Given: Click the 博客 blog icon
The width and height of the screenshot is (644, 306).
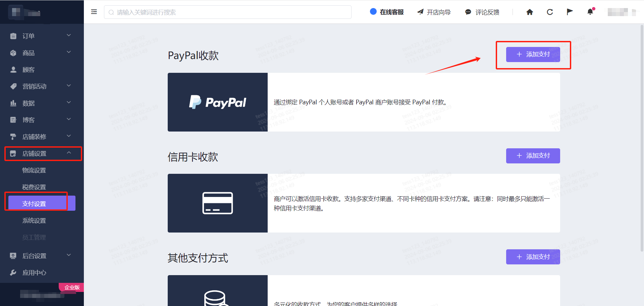Looking at the screenshot, I should coord(13,120).
